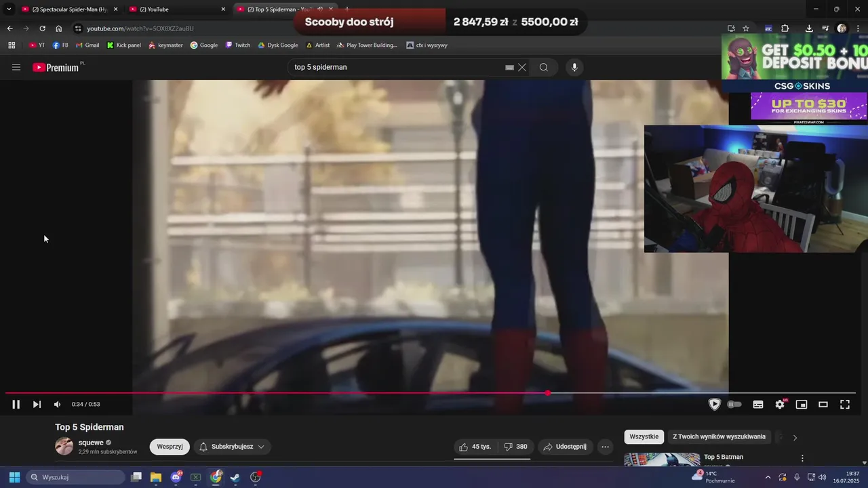Install app icon in address bar
The image size is (868, 488).
point(731,28)
